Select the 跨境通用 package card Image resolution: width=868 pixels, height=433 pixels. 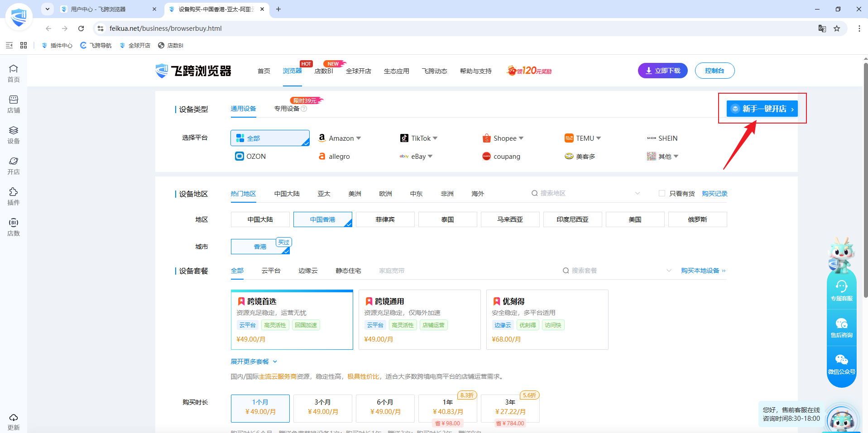point(420,319)
